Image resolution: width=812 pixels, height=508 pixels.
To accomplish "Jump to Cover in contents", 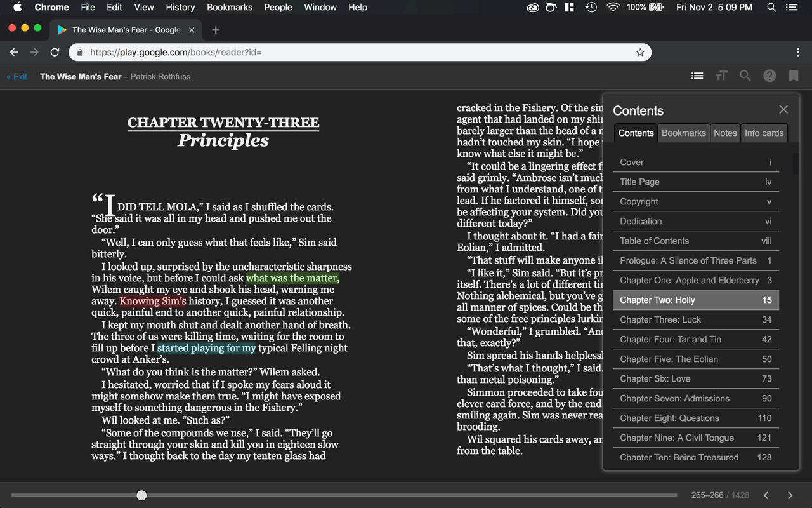I will pos(696,162).
